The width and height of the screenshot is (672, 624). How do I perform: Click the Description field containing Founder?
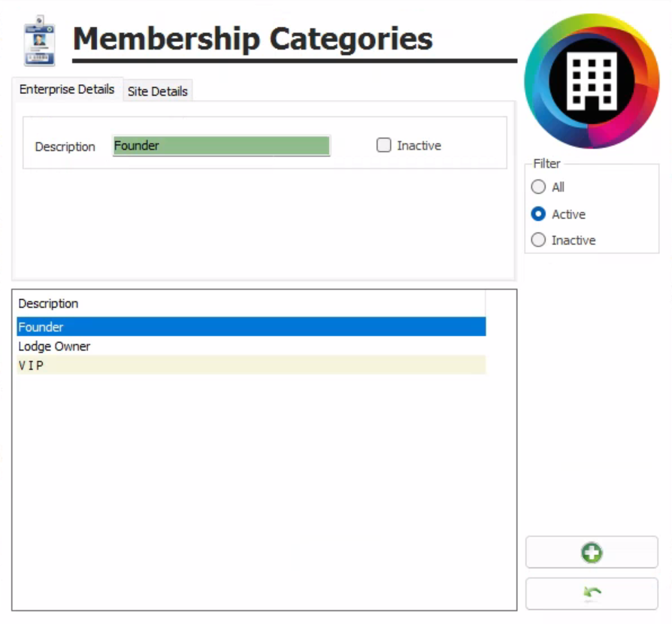coord(221,146)
